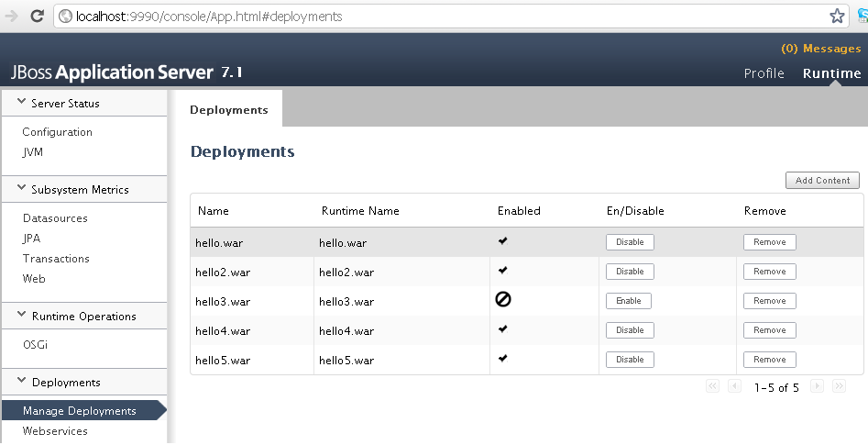The width and height of the screenshot is (868, 445).
Task: Click the enabled checkmark for hello.war
Action: (x=503, y=241)
